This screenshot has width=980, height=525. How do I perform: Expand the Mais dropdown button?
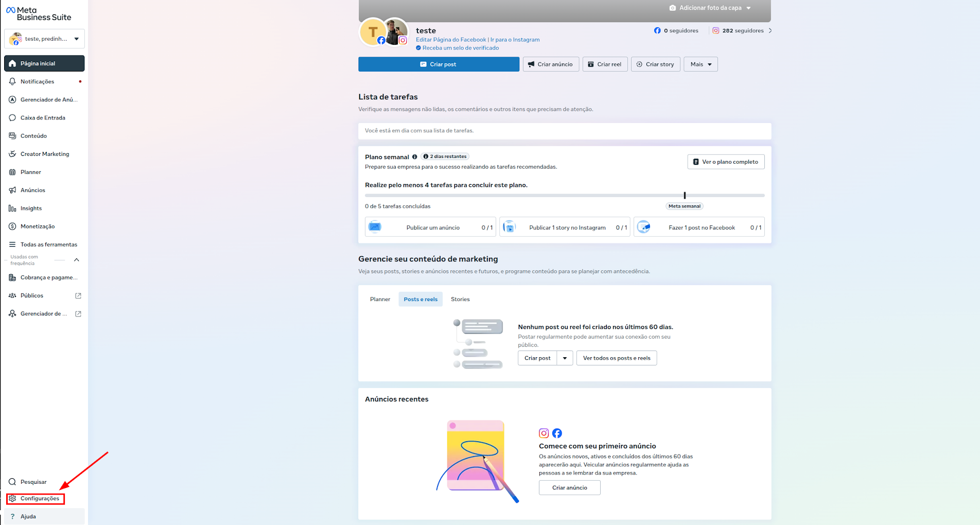point(701,64)
